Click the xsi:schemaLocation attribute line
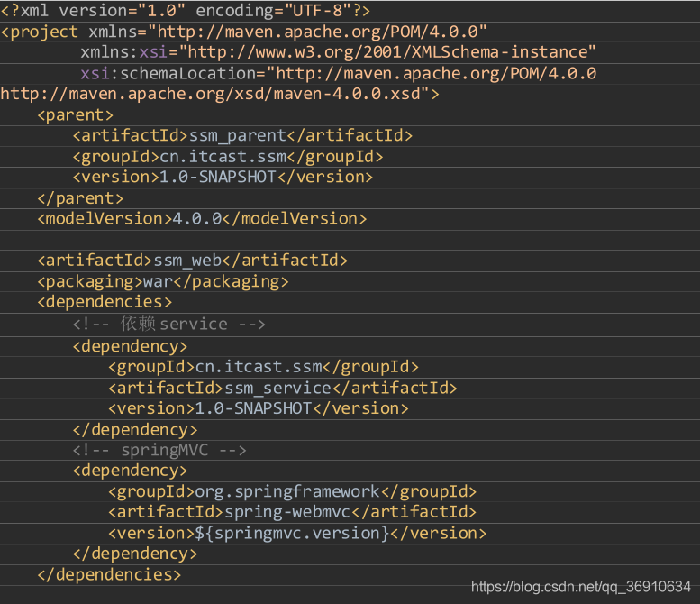Image resolution: width=700 pixels, height=604 pixels. (x=338, y=73)
